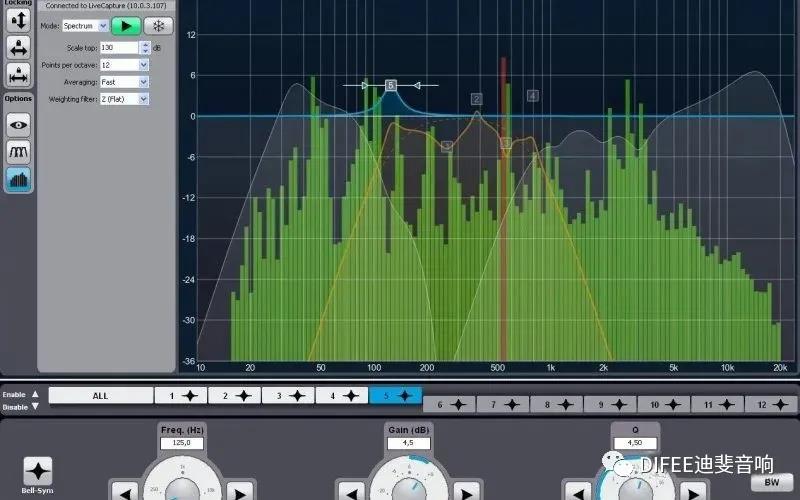Toggle the spectrum bars display option
800x500 pixels.
[x=18, y=179]
